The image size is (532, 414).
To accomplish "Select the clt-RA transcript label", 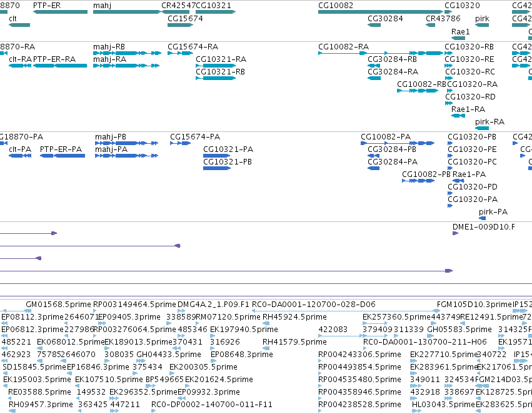I will 20,59.
